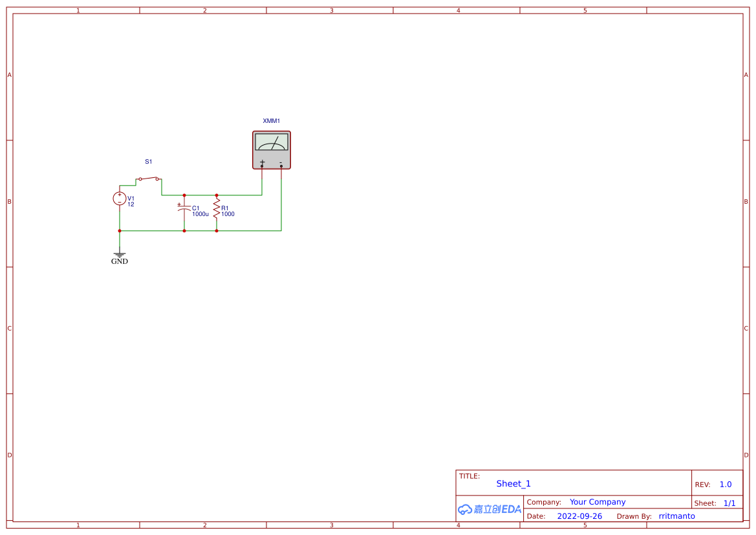The height and width of the screenshot is (535, 756).
Task: Click the '1000u' value label of C1
Action: click(201, 213)
